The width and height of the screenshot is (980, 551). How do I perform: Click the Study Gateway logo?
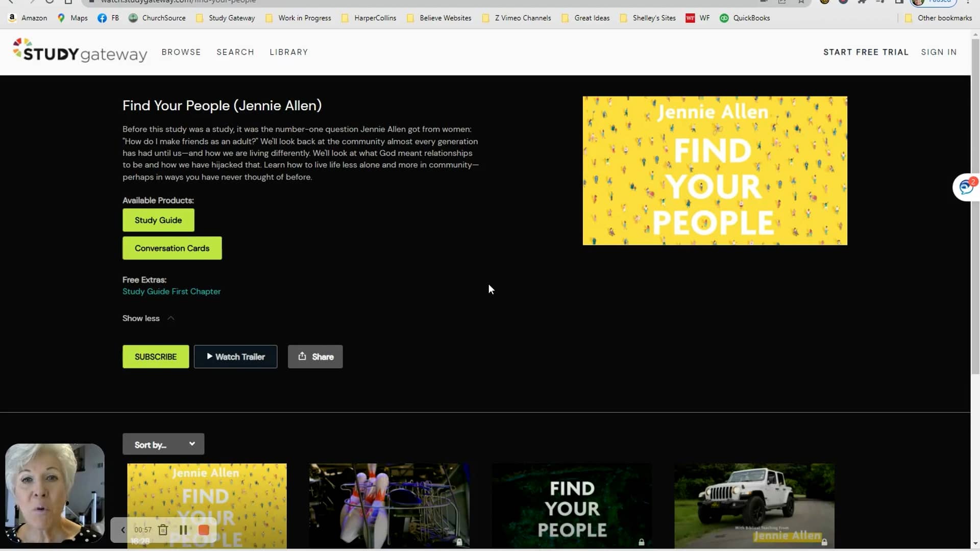[x=79, y=51]
